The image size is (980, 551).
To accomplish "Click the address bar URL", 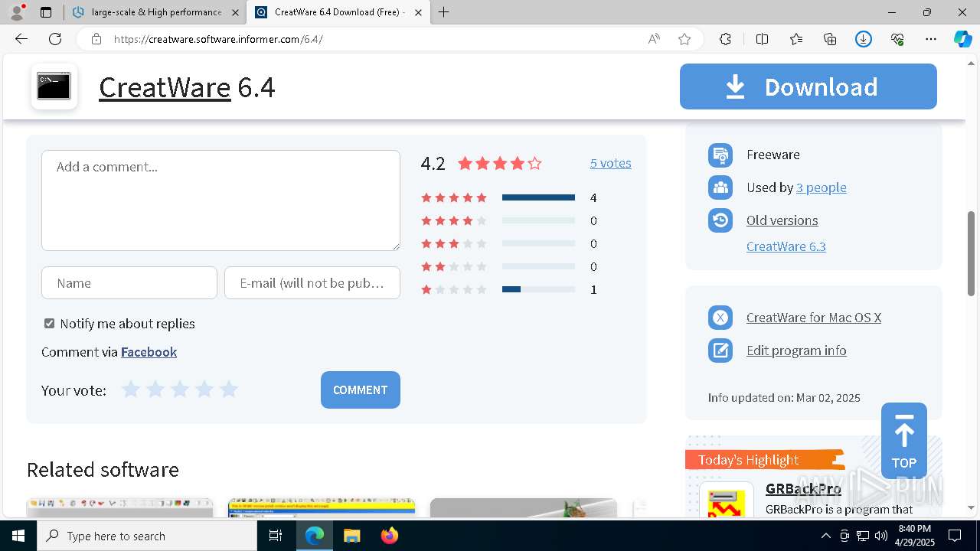I will 218,39.
